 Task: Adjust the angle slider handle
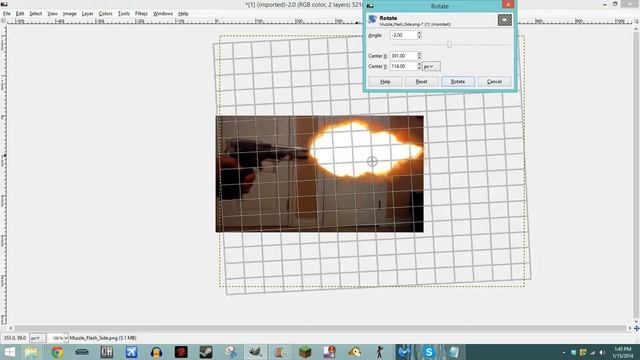point(449,44)
